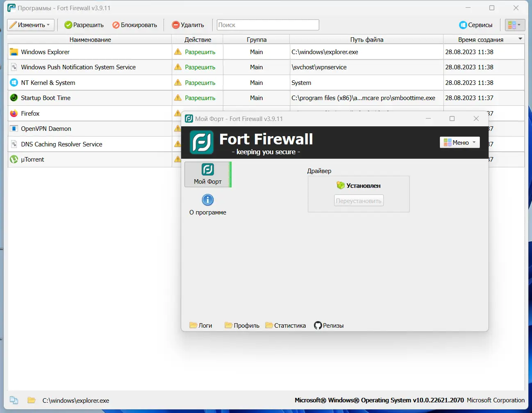The width and height of the screenshot is (532, 413).
Task: Click the DNS Caching Resolver Service icon
Action: pyautogui.click(x=14, y=144)
